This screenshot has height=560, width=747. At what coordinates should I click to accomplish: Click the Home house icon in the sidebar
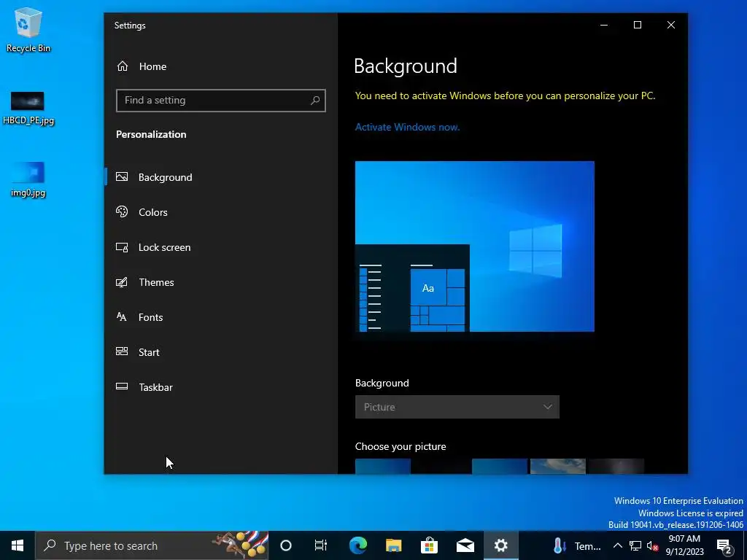(123, 66)
